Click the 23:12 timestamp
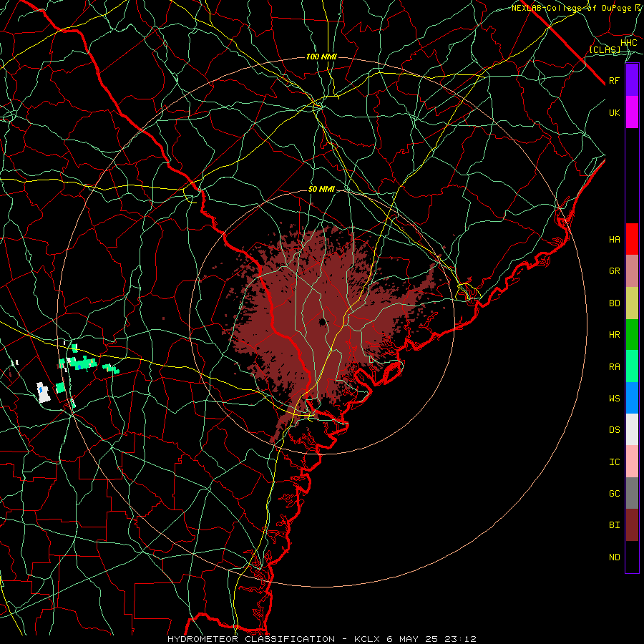 459,639
